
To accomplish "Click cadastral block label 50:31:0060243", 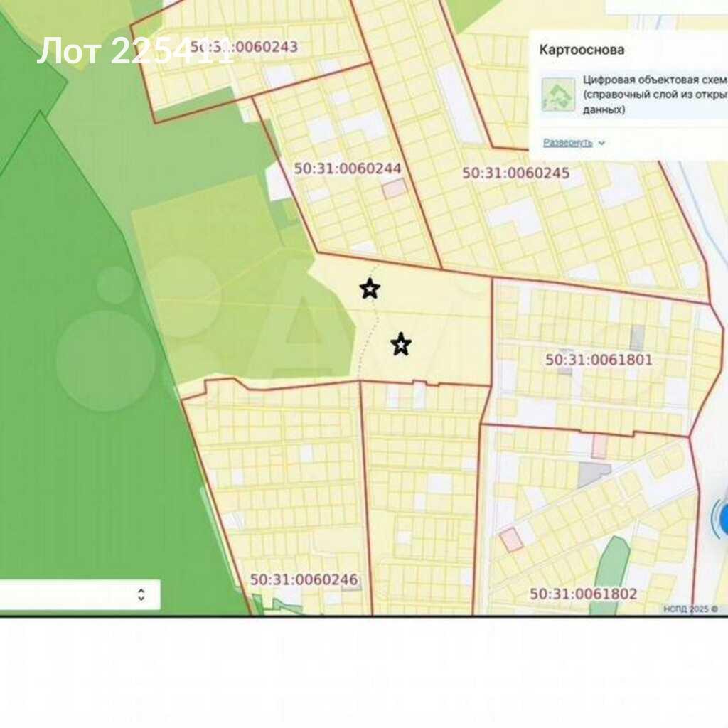I will click(x=244, y=47).
